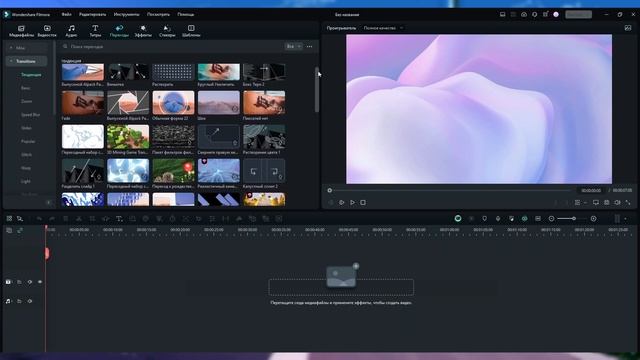Image resolution: width=640 pixels, height=360 pixels.
Task: Click the player volume speaker icon
Action: 617,202
